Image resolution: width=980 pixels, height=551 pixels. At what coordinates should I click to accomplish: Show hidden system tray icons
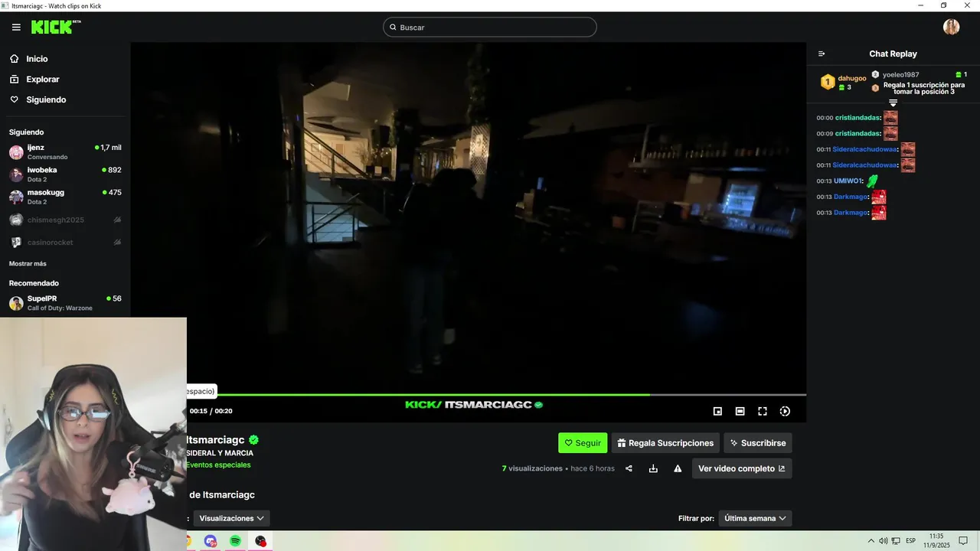coord(871,541)
